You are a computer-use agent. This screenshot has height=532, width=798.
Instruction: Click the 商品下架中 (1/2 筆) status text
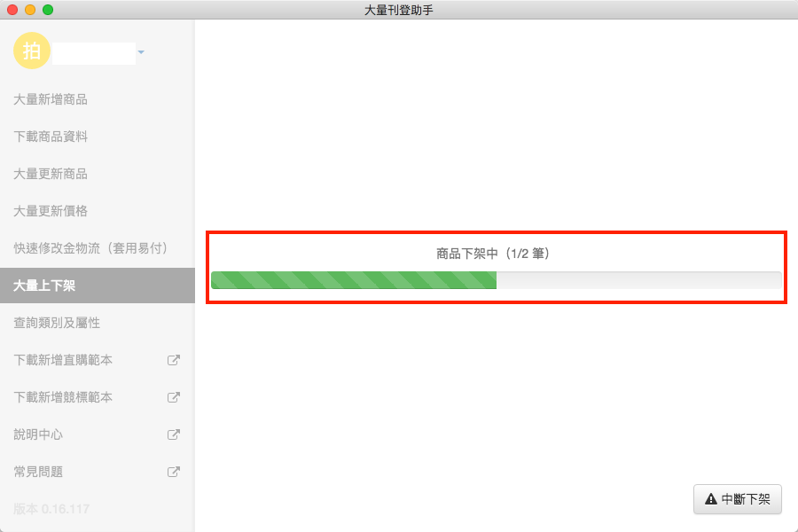coord(493,254)
